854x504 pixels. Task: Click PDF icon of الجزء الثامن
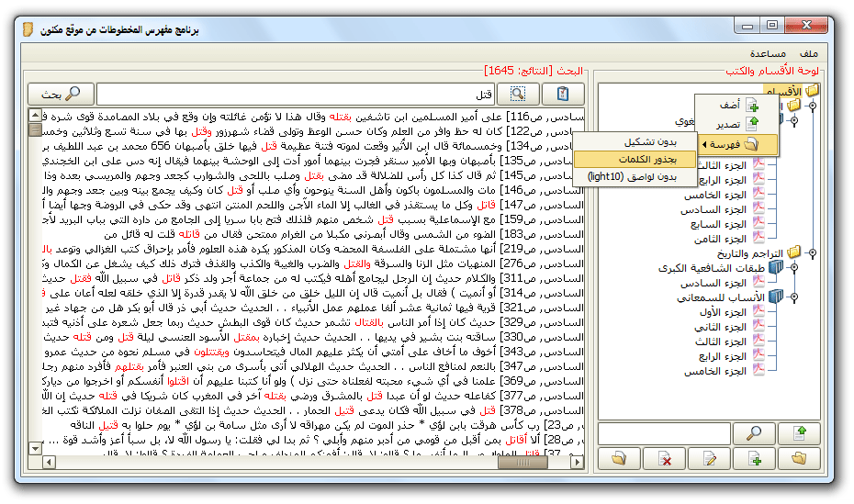(758, 237)
